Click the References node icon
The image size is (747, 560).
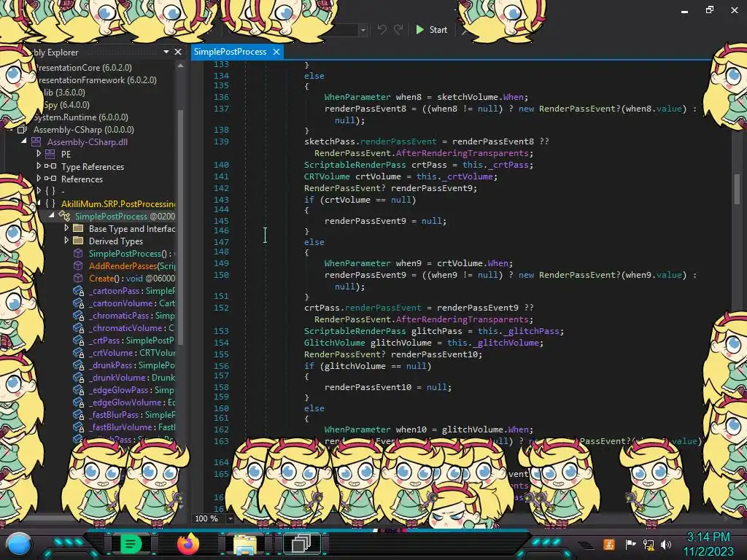tap(50, 179)
